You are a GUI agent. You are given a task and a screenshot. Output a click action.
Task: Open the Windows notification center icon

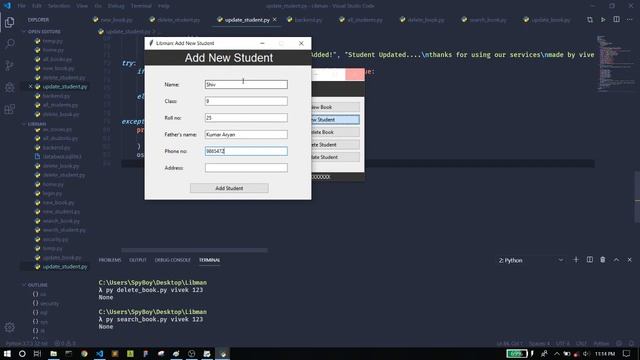(x=627, y=353)
